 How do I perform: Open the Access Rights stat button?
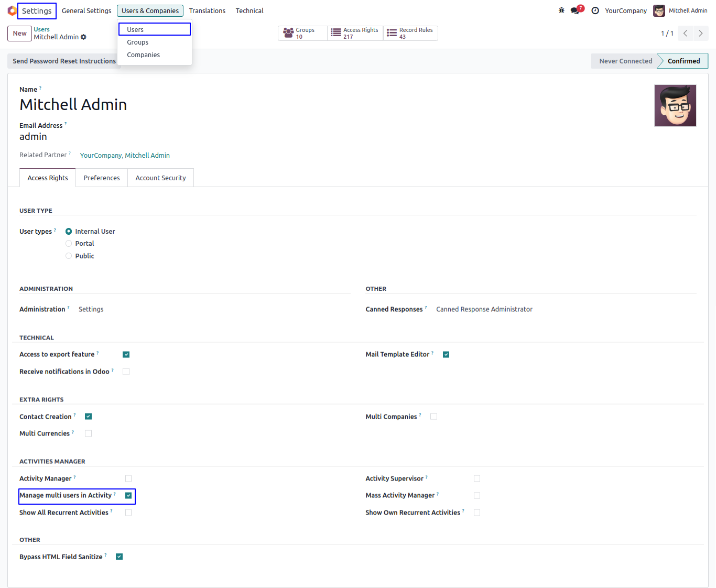pos(355,34)
